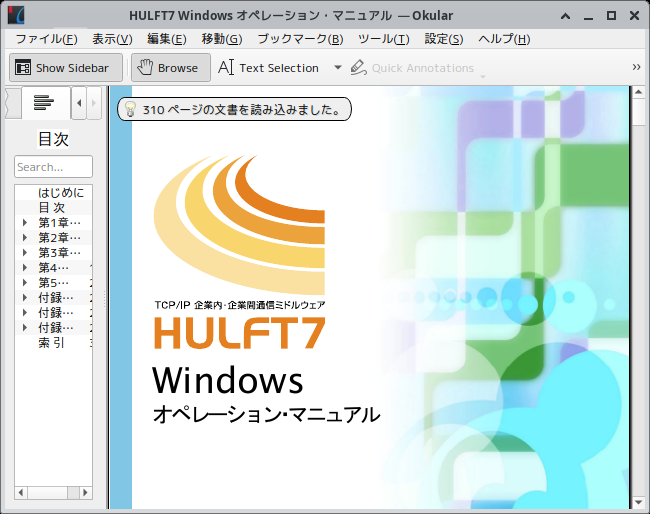Select the partially hidden left sidebar tab

(x=12, y=103)
